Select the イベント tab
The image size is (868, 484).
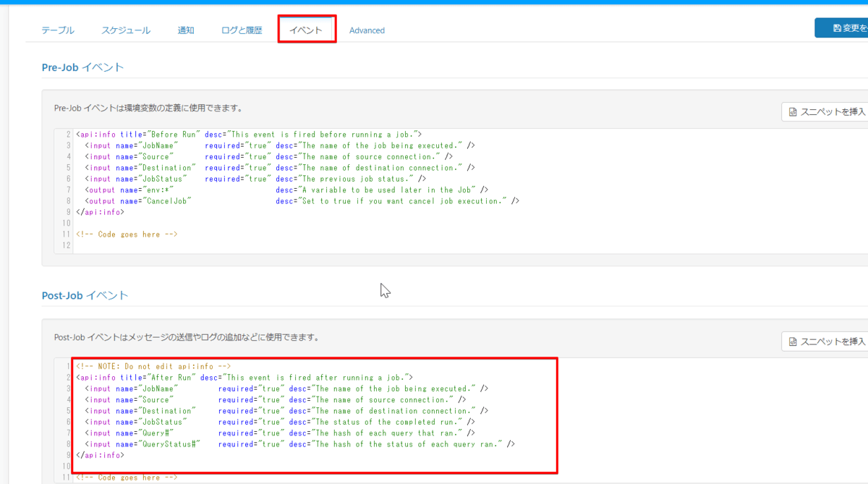(306, 30)
